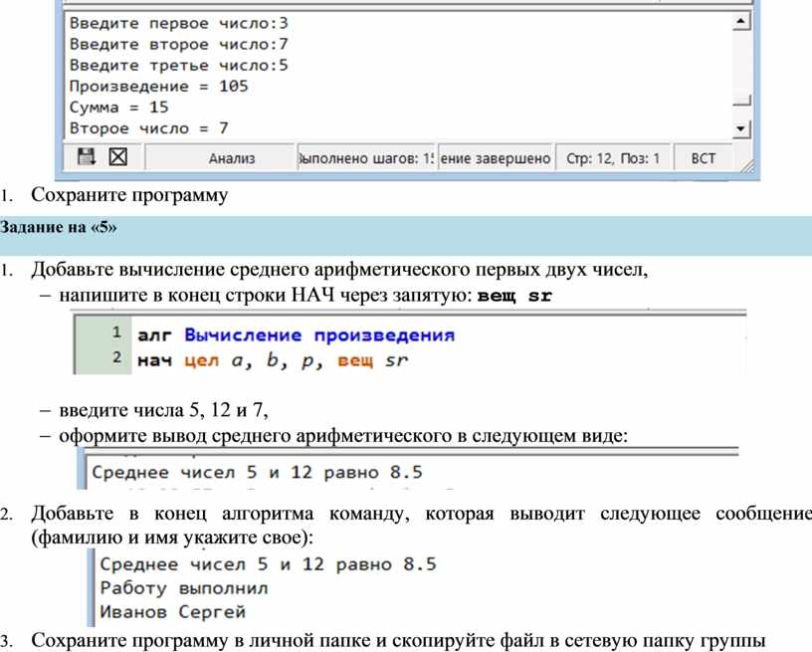Click the алг keyword in code line 1

tap(154, 334)
